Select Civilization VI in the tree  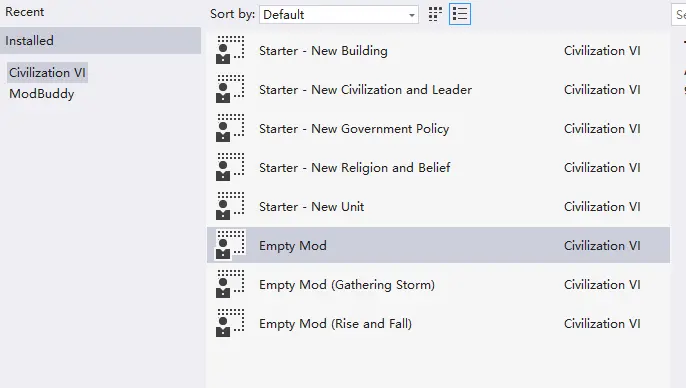(x=47, y=72)
